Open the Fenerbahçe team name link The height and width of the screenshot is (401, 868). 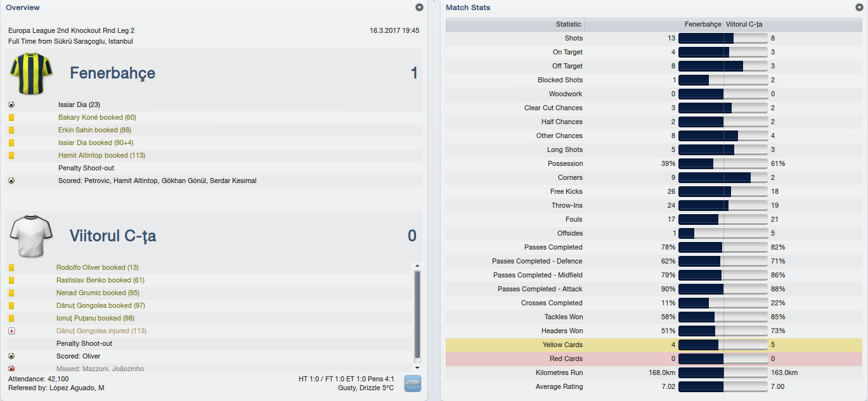tap(112, 73)
